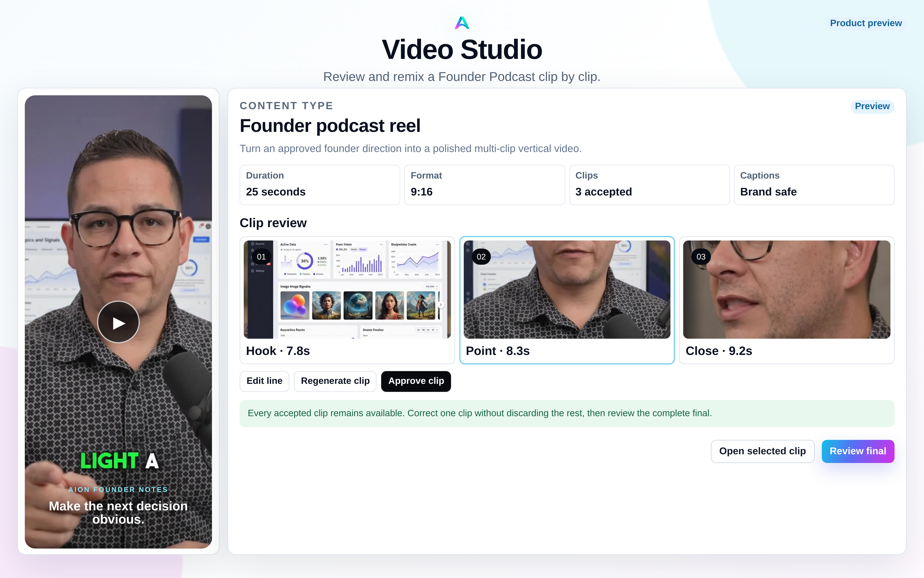Click the Aion logo above Video Studio
The width and height of the screenshot is (924, 578).
(x=462, y=22)
